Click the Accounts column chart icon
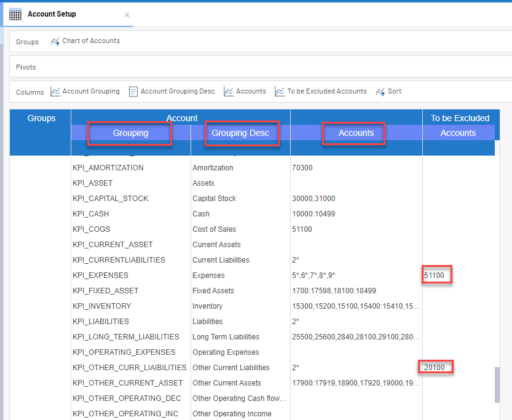The height and width of the screenshot is (420, 512). [x=229, y=92]
